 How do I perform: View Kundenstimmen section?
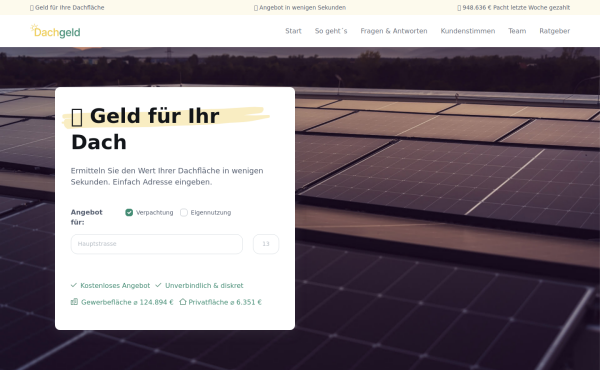click(468, 31)
